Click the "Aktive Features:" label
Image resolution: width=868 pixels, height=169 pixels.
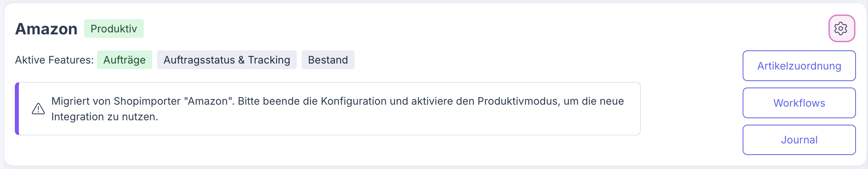pyautogui.click(x=54, y=60)
